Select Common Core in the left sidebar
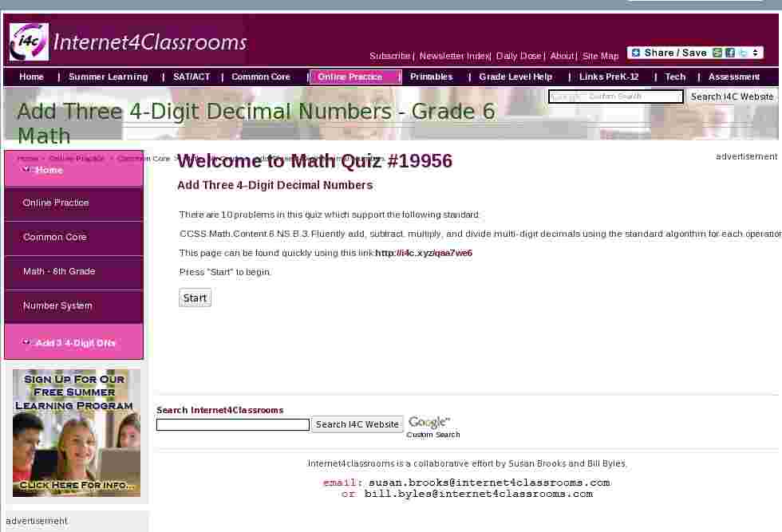782x532 pixels. click(73, 238)
